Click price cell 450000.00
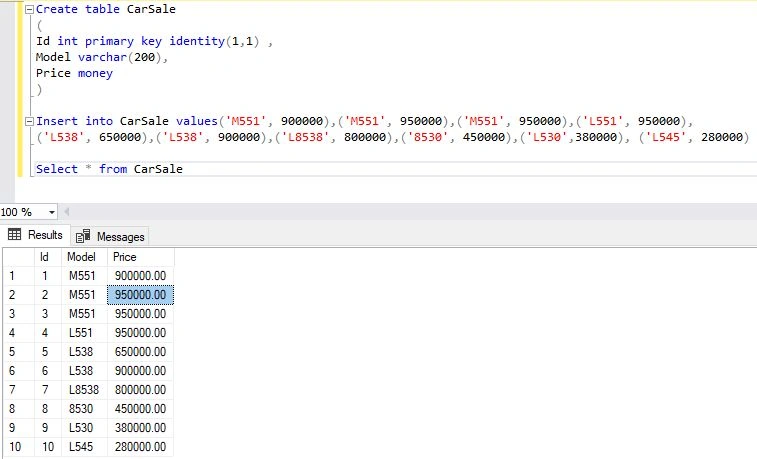The image size is (757, 459). pyautogui.click(x=140, y=408)
